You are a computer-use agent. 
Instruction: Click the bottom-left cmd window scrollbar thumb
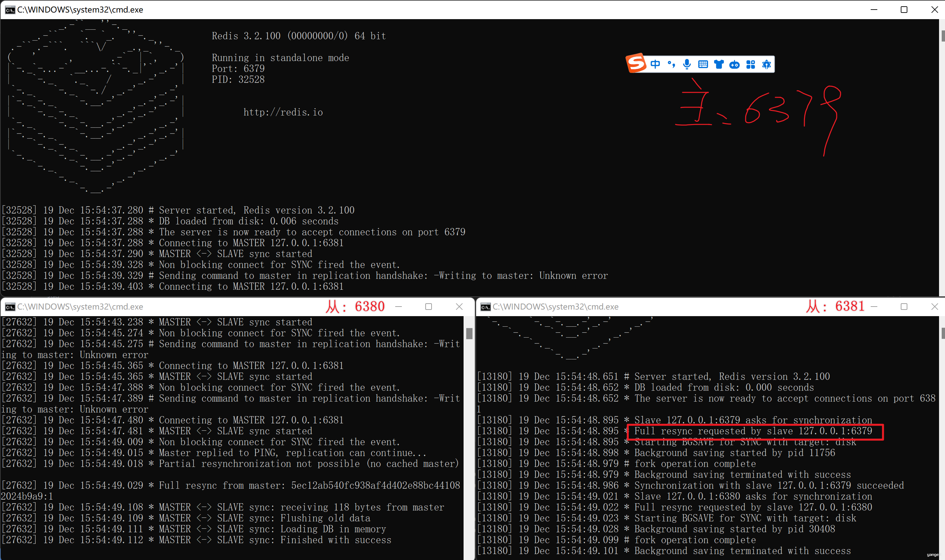click(469, 334)
